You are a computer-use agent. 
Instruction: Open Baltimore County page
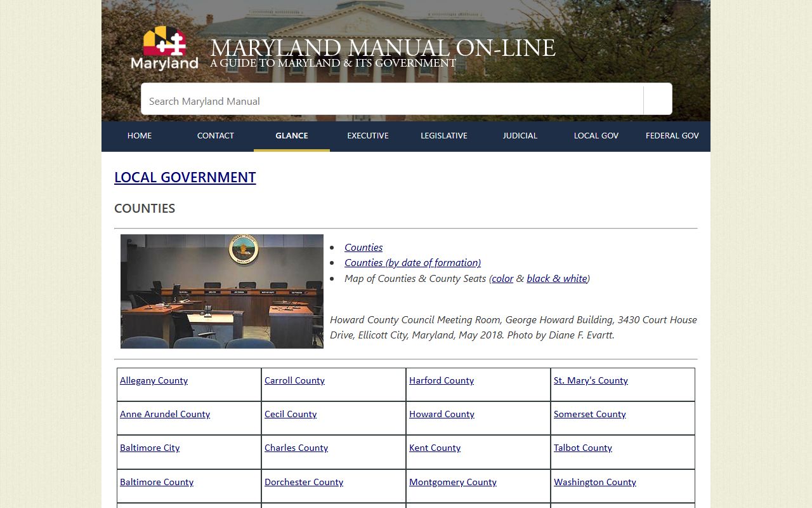[157, 482]
